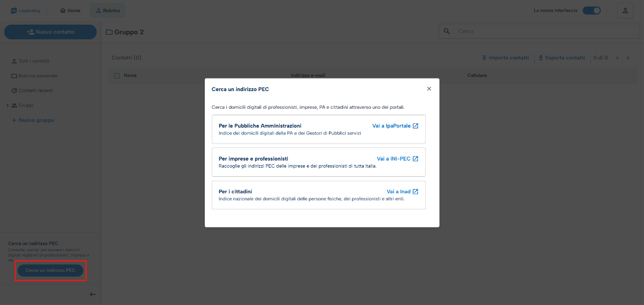The height and width of the screenshot is (305, 644).
Task: Switch to the Rubrica tab
Action: point(108,11)
